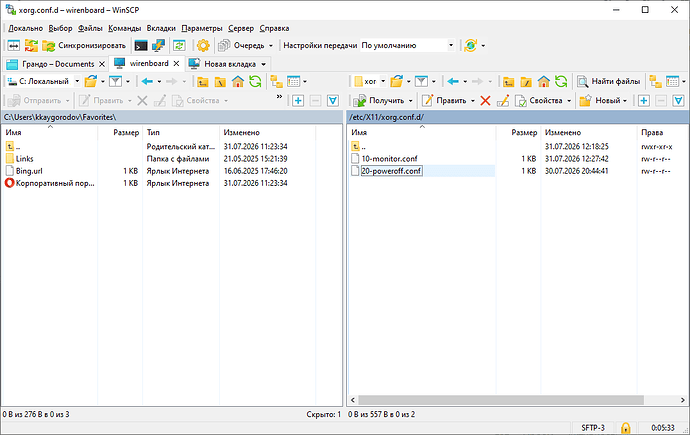Click the Новый button
Image resolution: width=690 pixels, height=435 pixels.
[x=603, y=101]
